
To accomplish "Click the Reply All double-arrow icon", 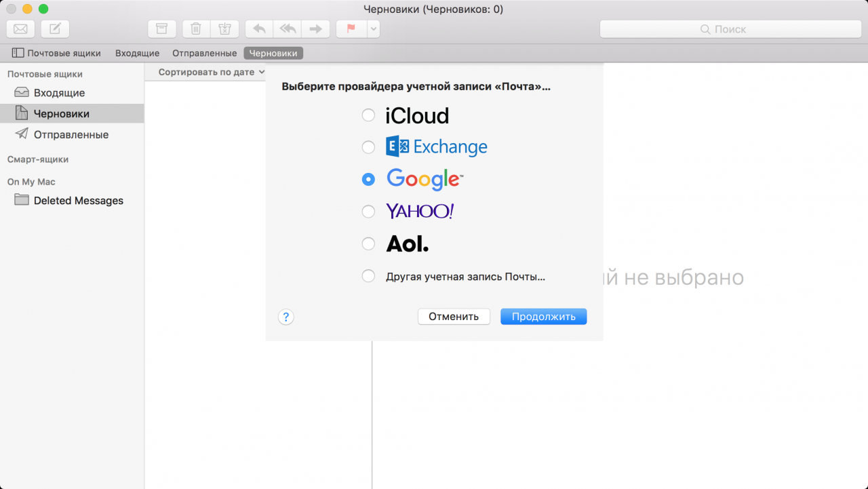I will point(288,29).
